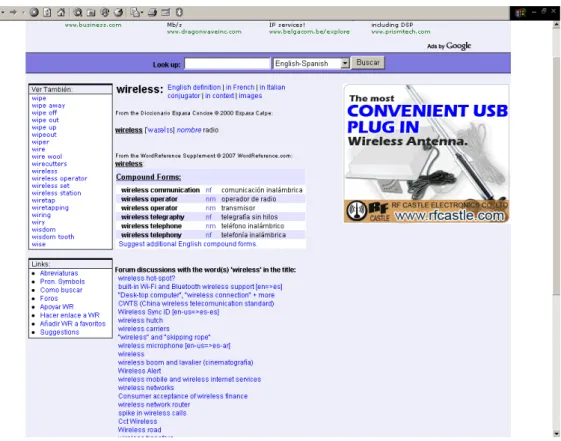
Task: Open the 'in Italian' link
Action: pyautogui.click(x=272, y=87)
